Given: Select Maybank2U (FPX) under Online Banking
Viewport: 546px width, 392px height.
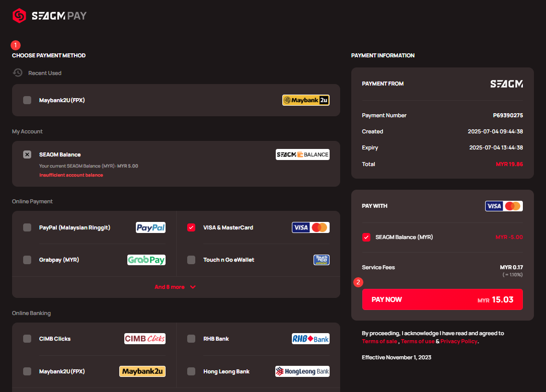Looking at the screenshot, I should [x=27, y=371].
